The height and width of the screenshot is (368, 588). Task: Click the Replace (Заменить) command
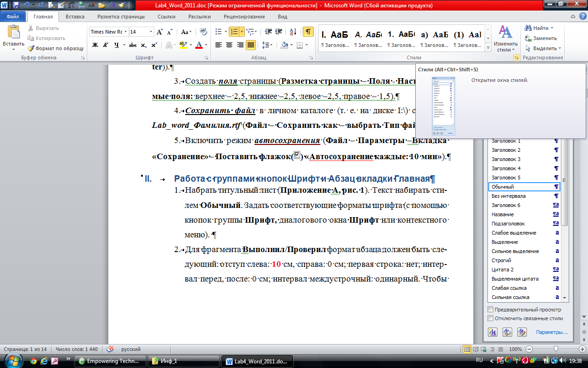pyautogui.click(x=541, y=38)
